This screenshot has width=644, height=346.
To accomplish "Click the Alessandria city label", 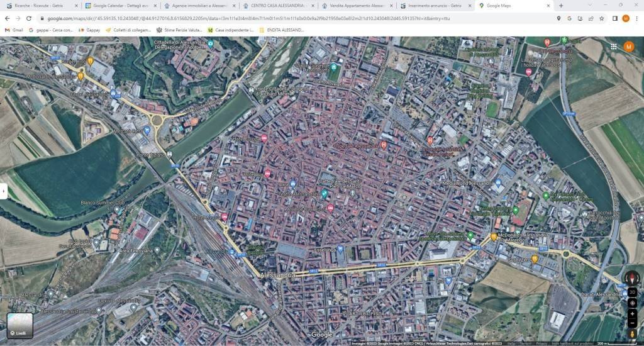I will 277,275.
